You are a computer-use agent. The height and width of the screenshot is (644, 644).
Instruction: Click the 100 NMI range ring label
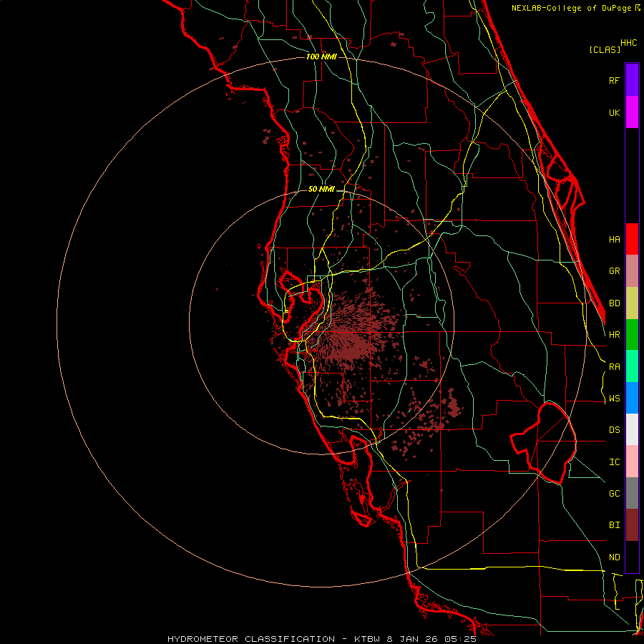point(321,57)
